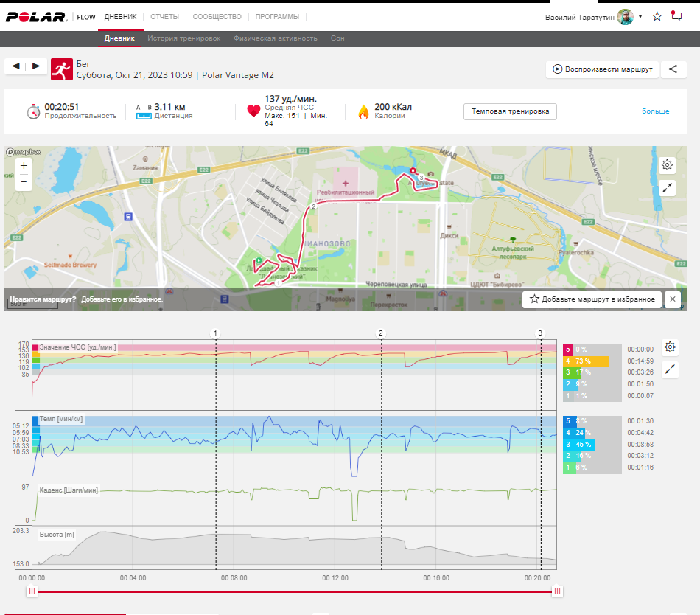Click the mapbox logo
This screenshot has height=615, width=700.
(24, 152)
